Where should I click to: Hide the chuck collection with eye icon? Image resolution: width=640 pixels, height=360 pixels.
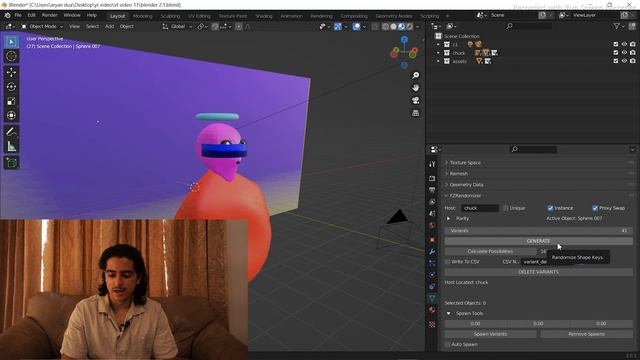click(624, 53)
